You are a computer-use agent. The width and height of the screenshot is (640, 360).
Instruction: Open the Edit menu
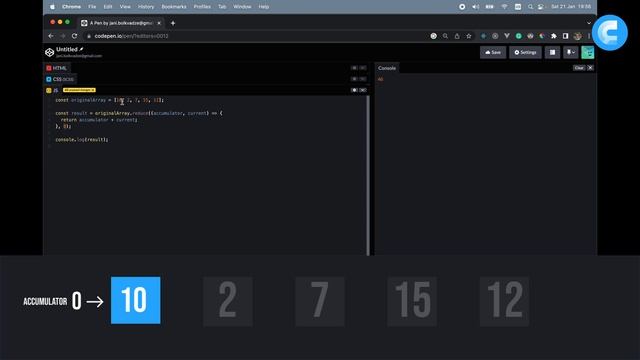click(108, 7)
